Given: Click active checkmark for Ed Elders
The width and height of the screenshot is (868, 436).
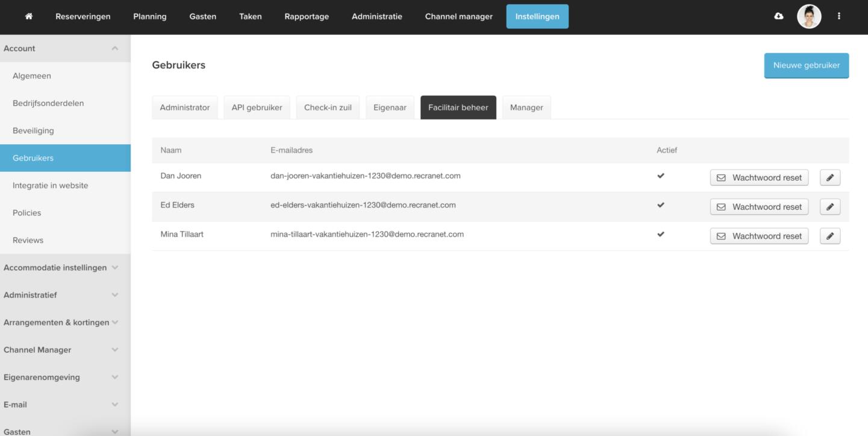Looking at the screenshot, I should point(661,205).
